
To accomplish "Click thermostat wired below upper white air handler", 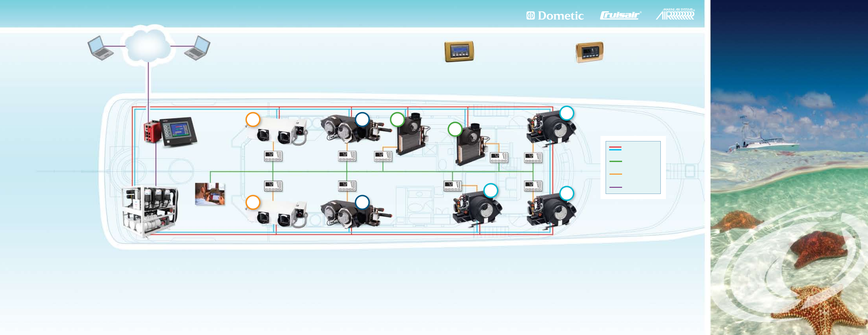I will (x=273, y=156).
